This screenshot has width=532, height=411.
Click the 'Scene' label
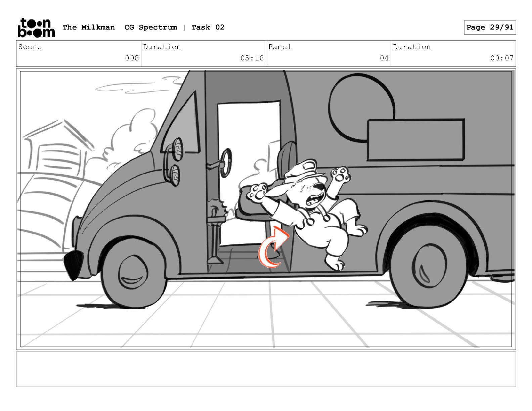[x=30, y=47]
